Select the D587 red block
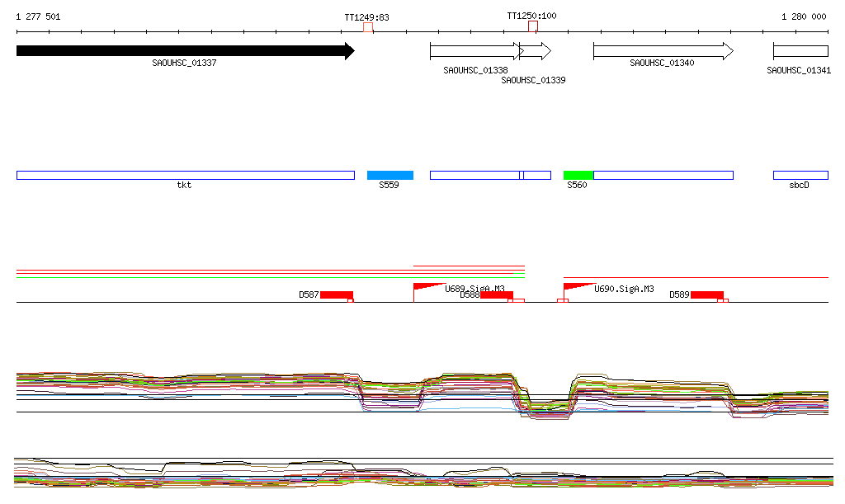This screenshot has width=845, height=504. [336, 295]
